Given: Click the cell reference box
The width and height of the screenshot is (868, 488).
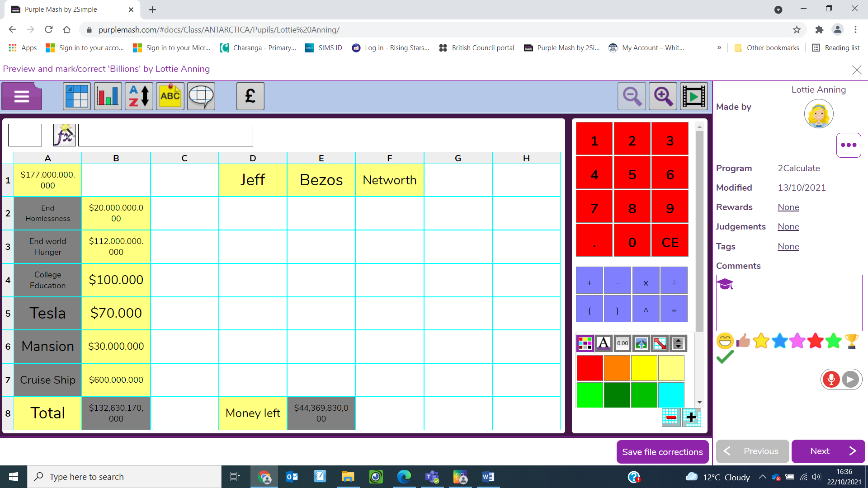Looking at the screenshot, I should pyautogui.click(x=25, y=135).
